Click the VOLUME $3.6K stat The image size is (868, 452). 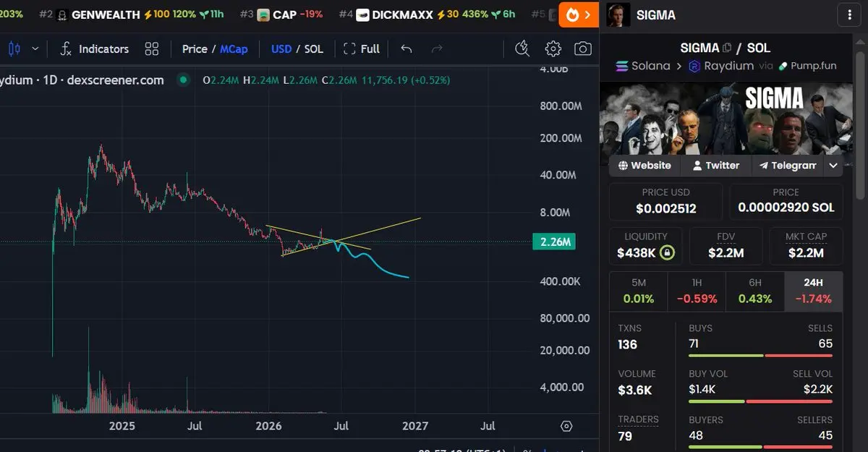pyautogui.click(x=637, y=383)
